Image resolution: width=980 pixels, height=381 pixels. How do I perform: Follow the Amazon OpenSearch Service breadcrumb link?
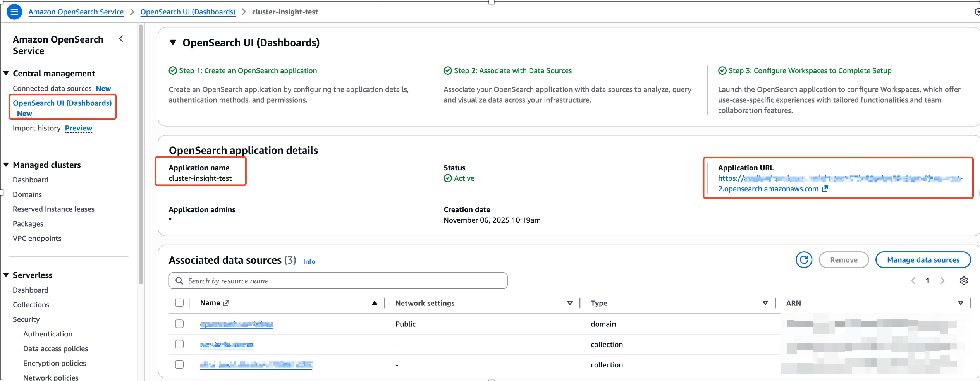(76, 12)
